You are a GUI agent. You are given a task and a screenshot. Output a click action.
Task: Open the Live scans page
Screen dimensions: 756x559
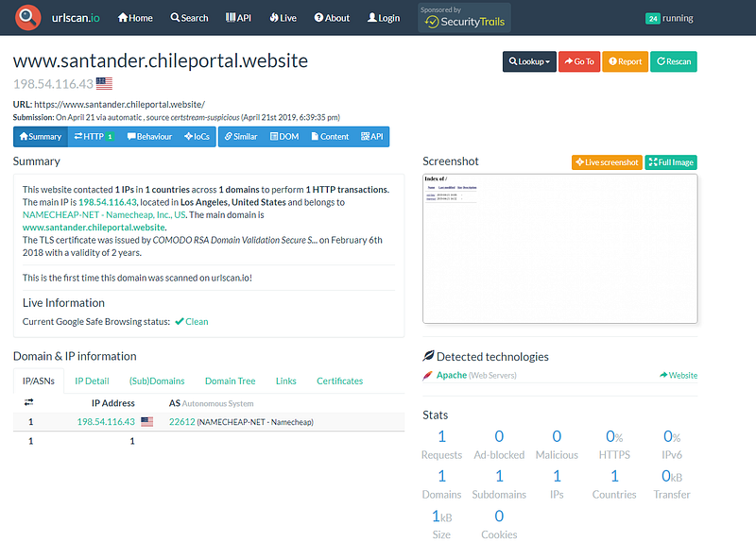(x=283, y=18)
